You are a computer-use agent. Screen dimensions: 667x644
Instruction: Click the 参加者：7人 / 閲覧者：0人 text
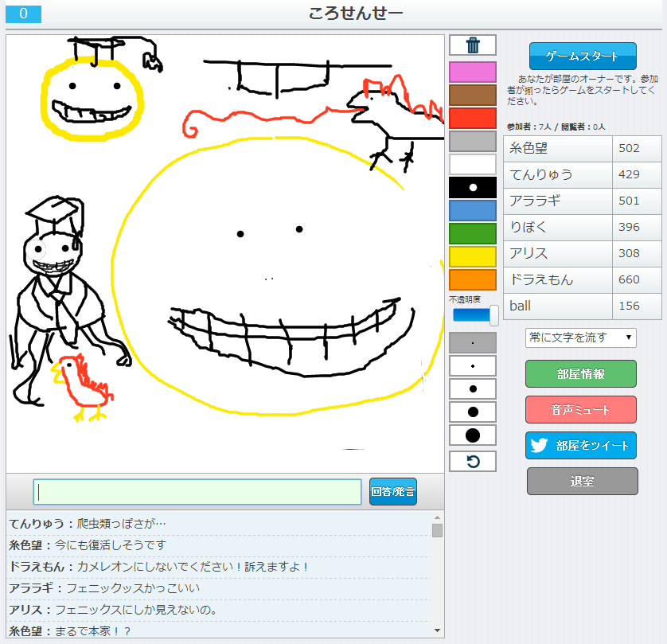tap(556, 127)
